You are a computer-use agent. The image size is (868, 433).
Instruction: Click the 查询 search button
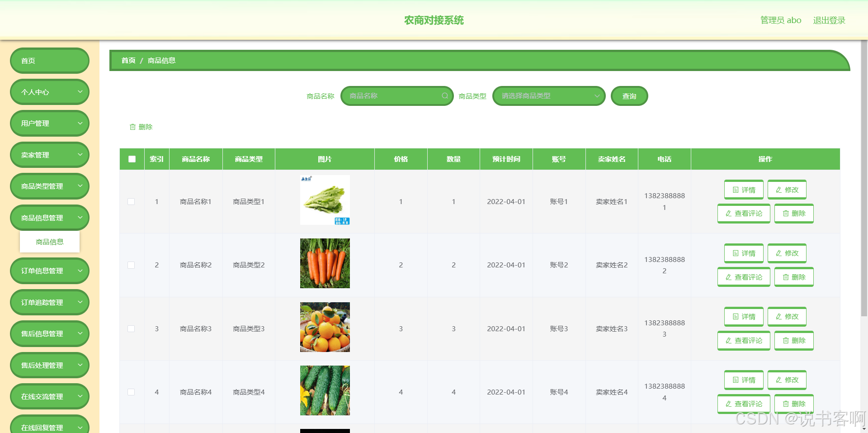tap(629, 96)
